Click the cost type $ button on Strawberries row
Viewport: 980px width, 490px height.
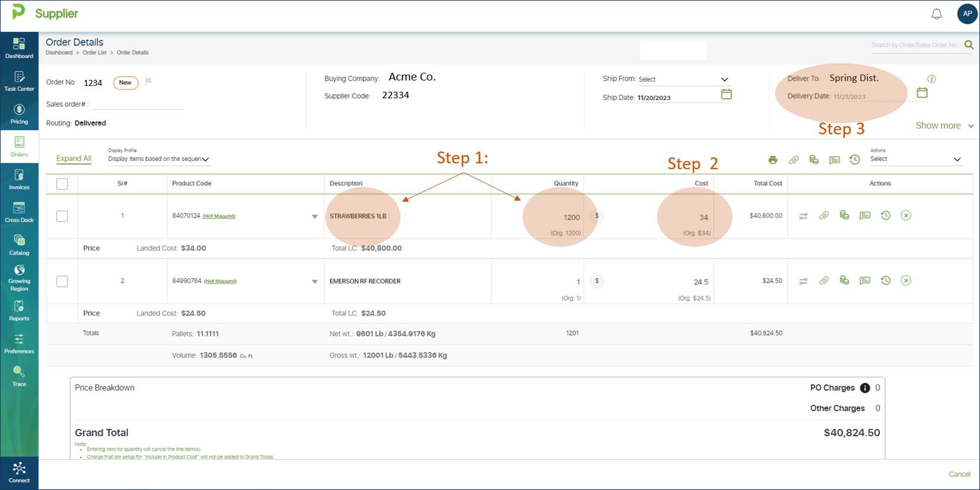click(597, 216)
